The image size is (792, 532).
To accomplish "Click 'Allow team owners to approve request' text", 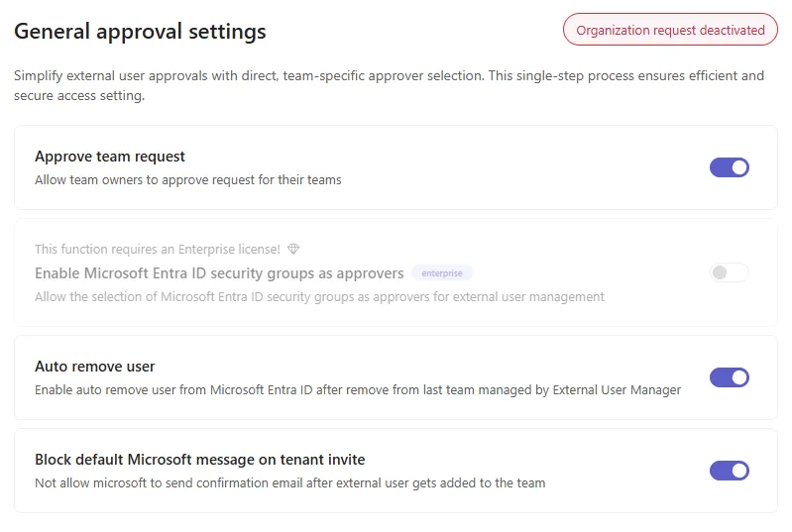I will pyautogui.click(x=188, y=180).
